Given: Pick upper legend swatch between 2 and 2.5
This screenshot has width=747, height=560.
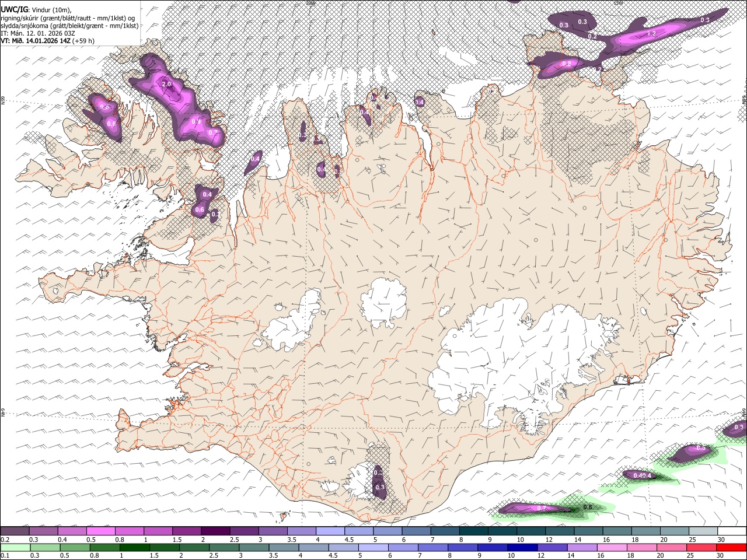Looking at the screenshot, I should tap(216, 531).
